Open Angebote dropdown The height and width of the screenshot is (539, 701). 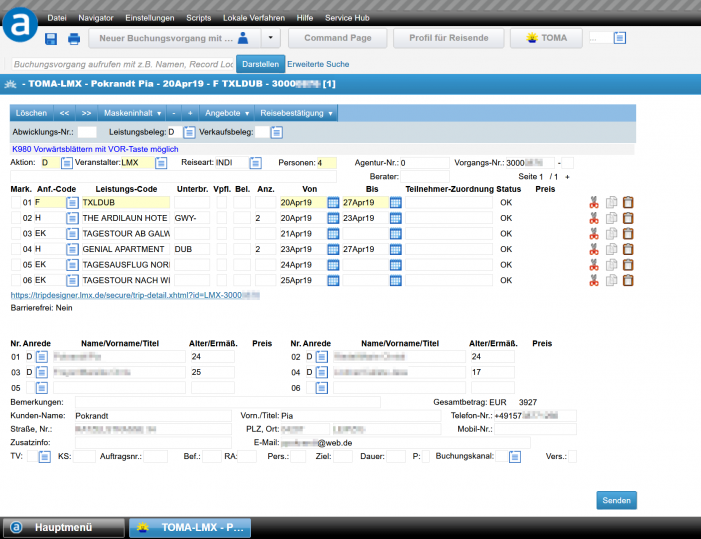click(x=227, y=113)
